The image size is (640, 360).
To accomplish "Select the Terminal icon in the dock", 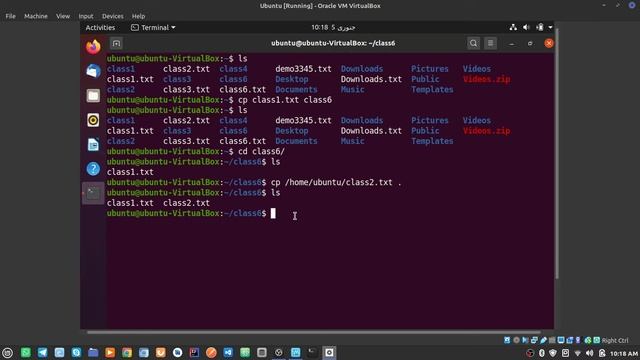I will pos(93,193).
